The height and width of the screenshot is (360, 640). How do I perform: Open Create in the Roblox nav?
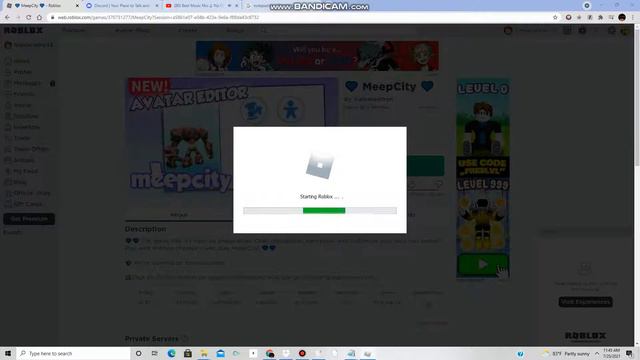187,30
